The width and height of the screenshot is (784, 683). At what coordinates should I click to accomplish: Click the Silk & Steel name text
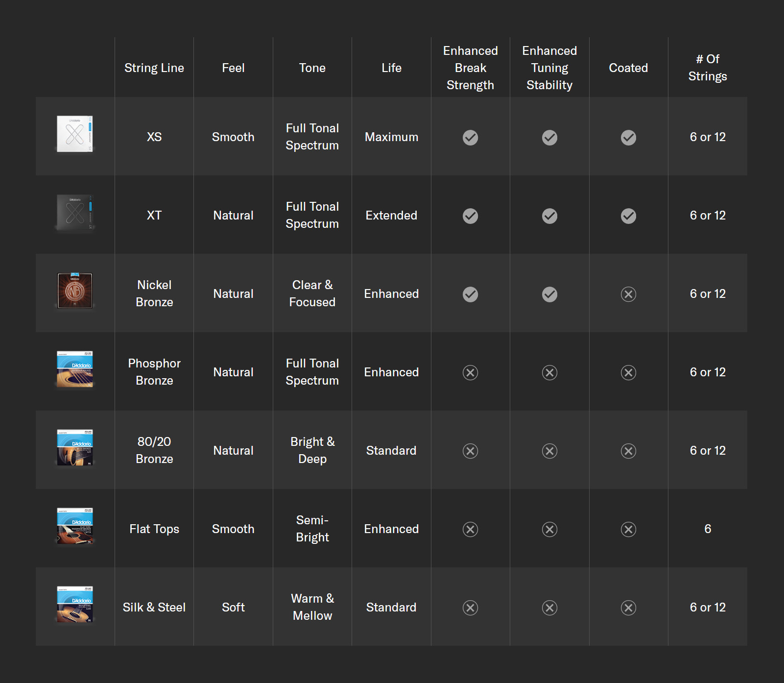[x=154, y=608]
